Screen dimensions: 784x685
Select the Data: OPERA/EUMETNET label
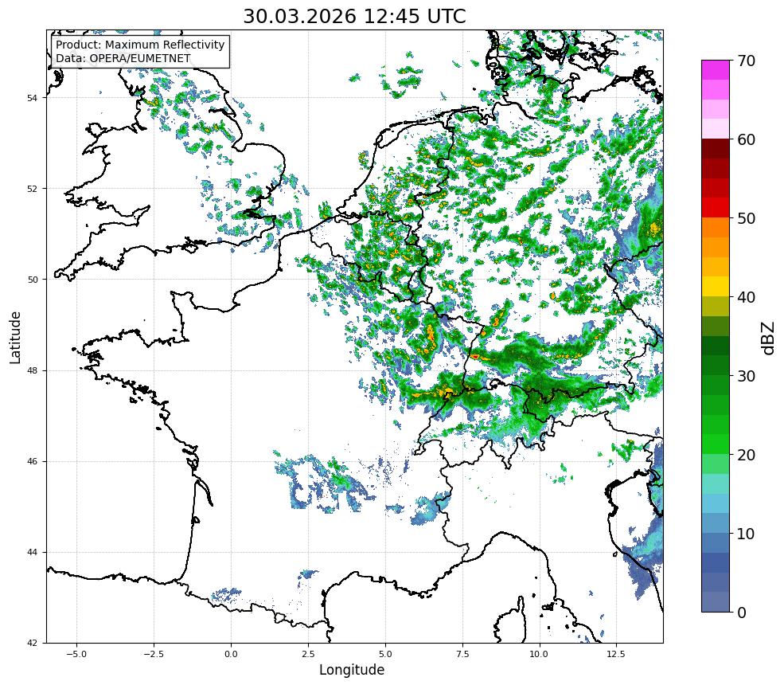[123, 58]
